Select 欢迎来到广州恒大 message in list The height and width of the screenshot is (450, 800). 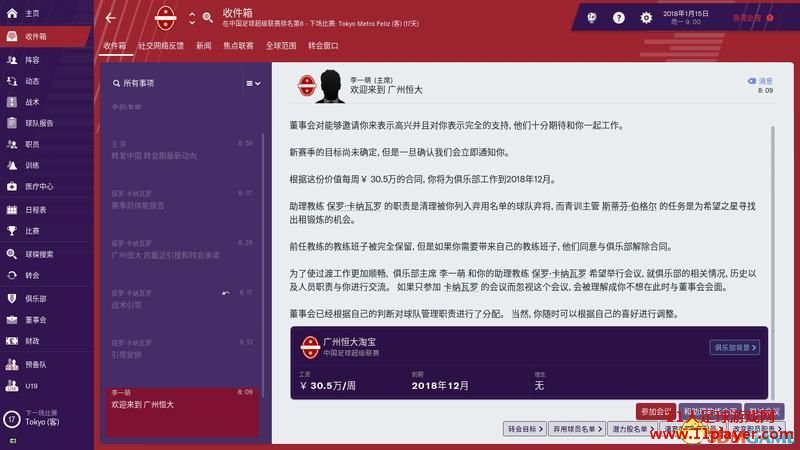(x=182, y=412)
